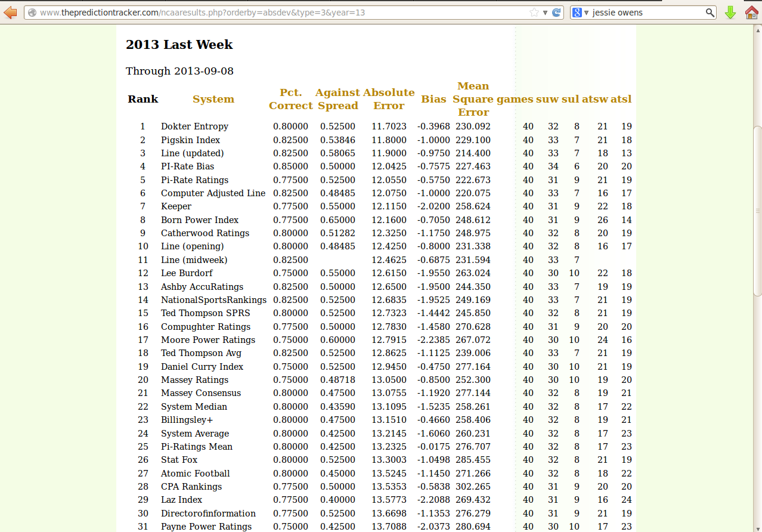This screenshot has height=532, width=762.
Task: Sort by Bias column header
Action: coord(433,99)
